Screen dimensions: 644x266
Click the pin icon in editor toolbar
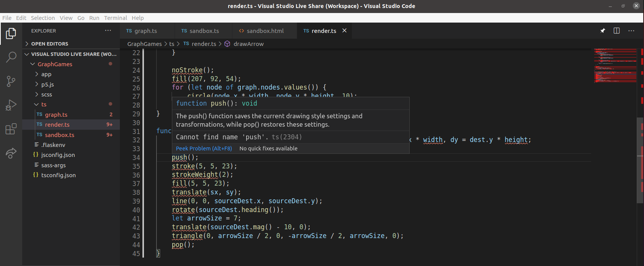[603, 31]
